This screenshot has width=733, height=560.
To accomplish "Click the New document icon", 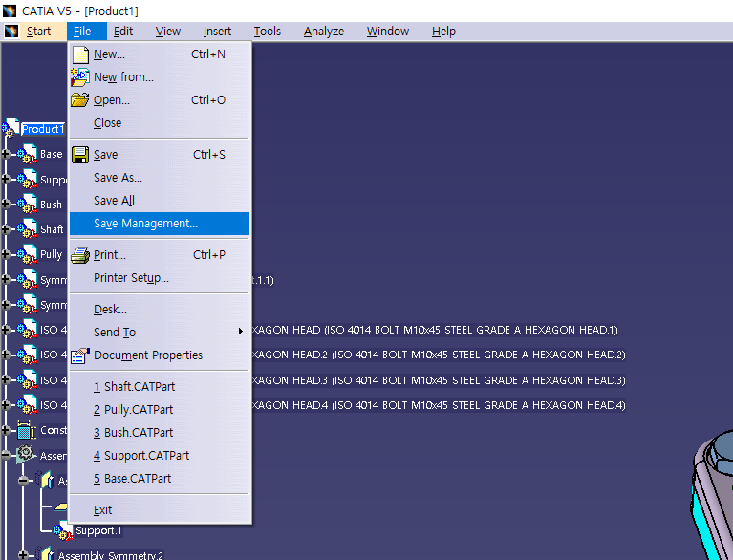I will coord(80,54).
